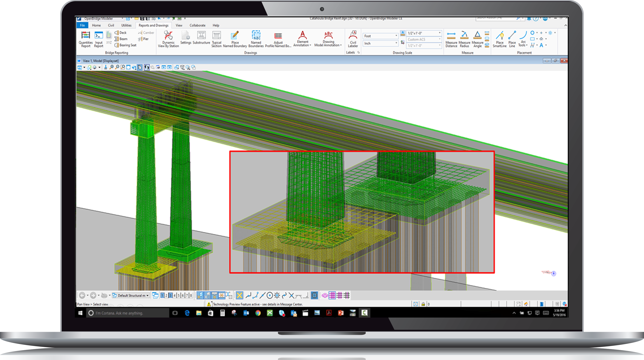Select the Typical Section tool
The width and height of the screenshot is (644, 360).
[x=217, y=39]
